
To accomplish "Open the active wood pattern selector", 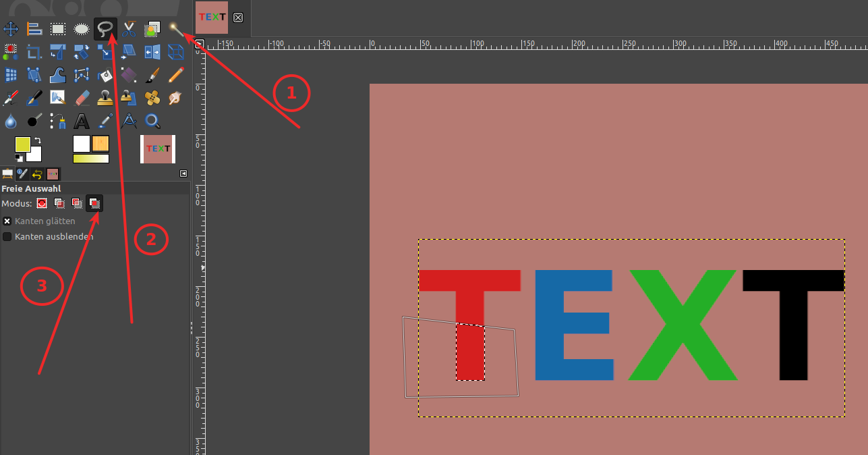I will point(100,144).
